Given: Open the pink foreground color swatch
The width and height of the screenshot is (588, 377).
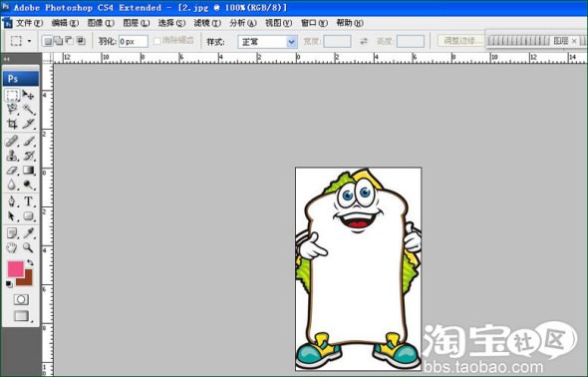Looking at the screenshot, I should [x=15, y=269].
